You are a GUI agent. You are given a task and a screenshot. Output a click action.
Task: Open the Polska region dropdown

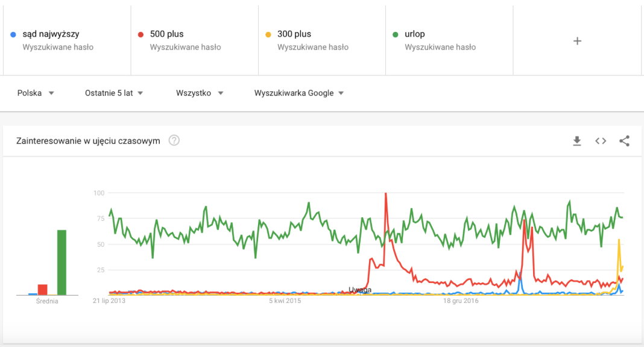pyautogui.click(x=36, y=93)
